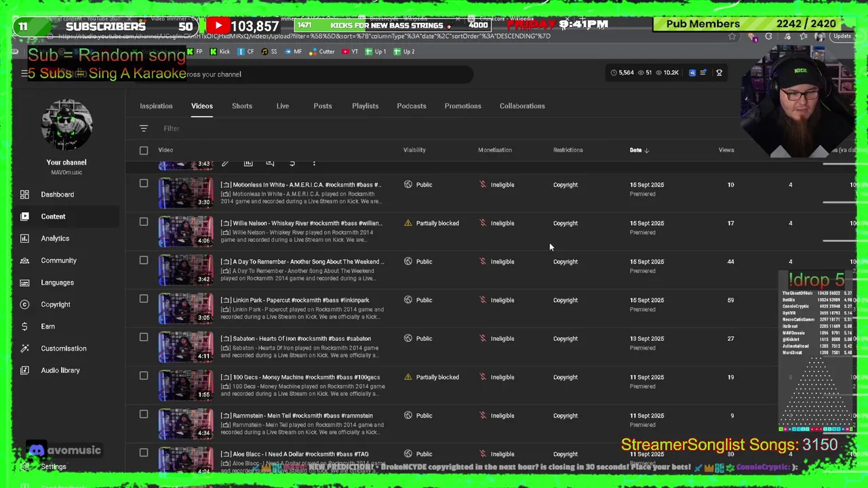
Task: Select the Motionless In White video checkbox
Action: tap(144, 183)
